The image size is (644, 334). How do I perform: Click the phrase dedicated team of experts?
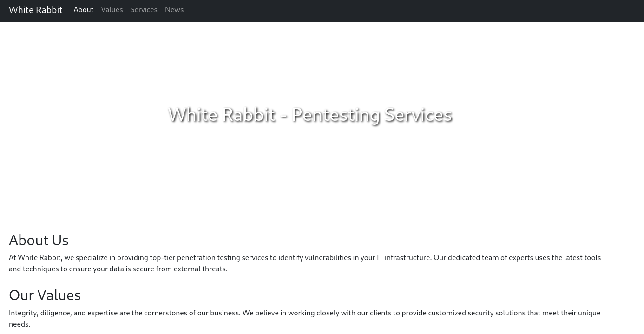click(x=490, y=258)
